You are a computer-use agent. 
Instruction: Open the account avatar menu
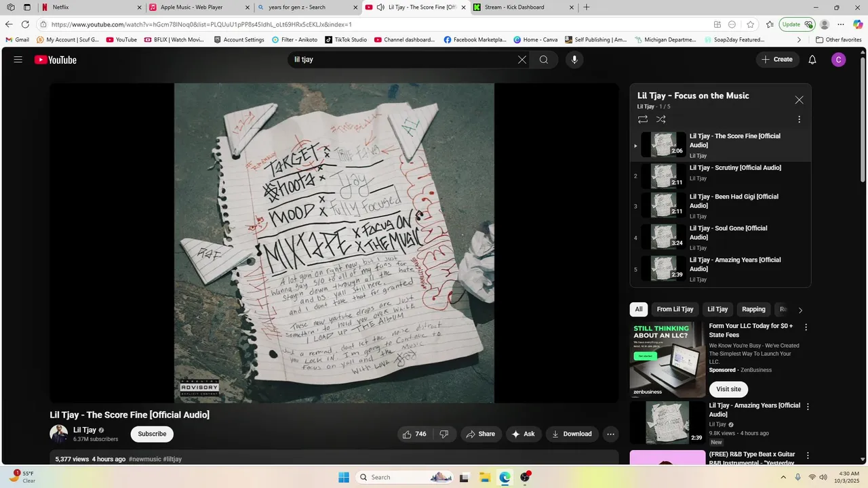[x=839, y=60]
